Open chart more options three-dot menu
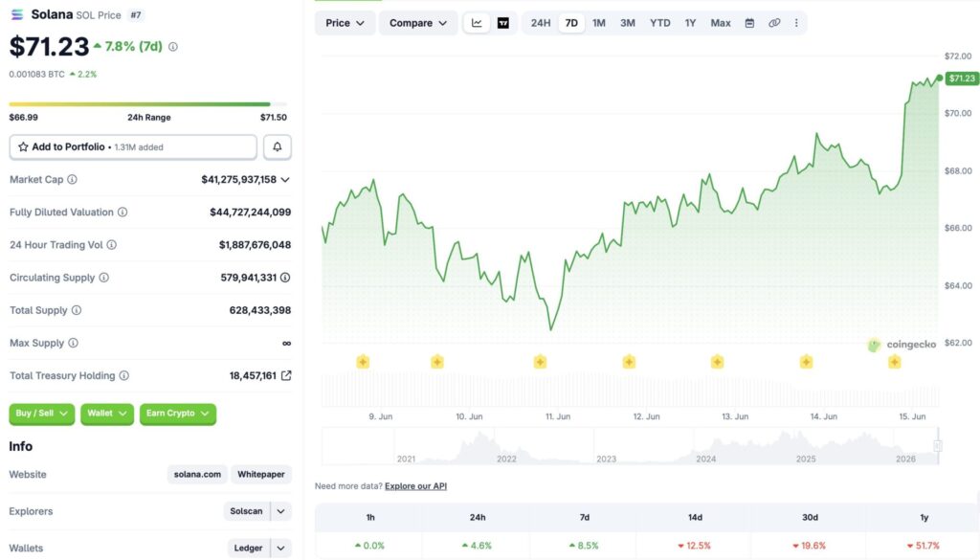This screenshot has width=980, height=560. 796,23
